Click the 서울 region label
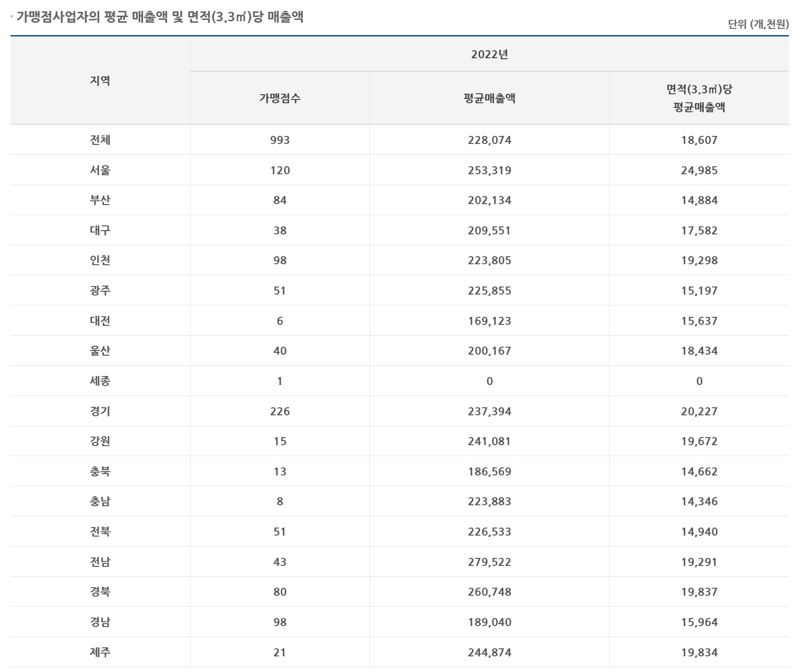Viewport: 798px width, 672px height. (x=100, y=170)
